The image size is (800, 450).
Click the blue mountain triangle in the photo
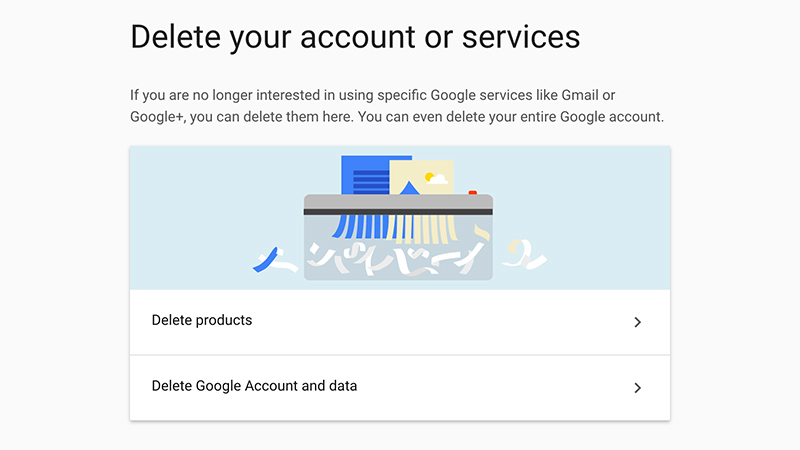pyautogui.click(x=409, y=188)
